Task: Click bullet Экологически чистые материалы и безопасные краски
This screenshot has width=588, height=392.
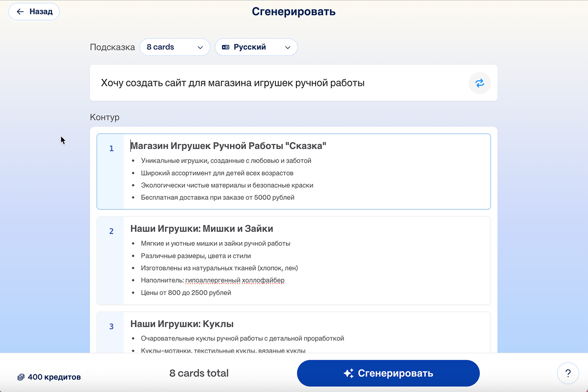Action: [x=227, y=185]
